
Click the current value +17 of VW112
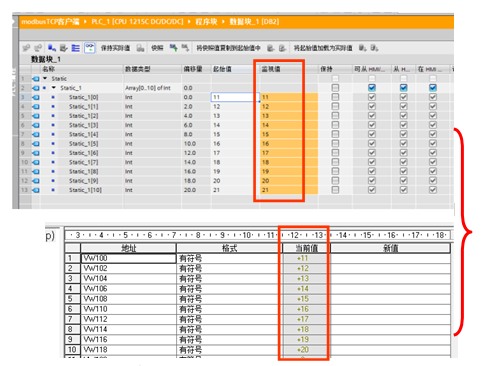[x=303, y=319]
